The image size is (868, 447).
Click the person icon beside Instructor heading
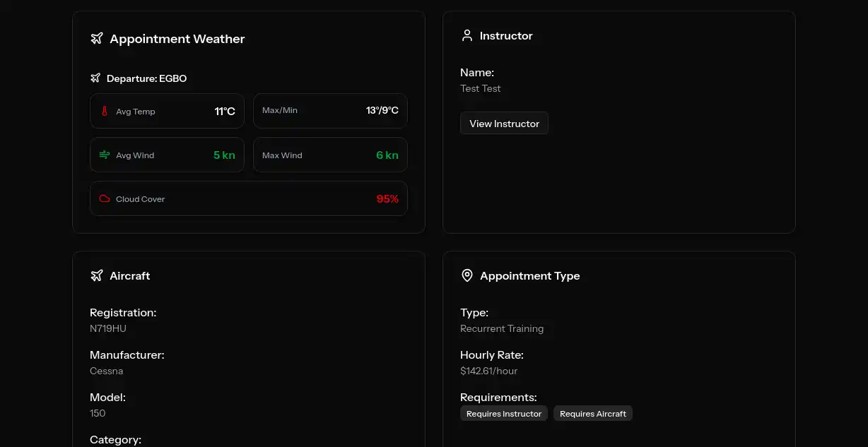pyautogui.click(x=467, y=35)
